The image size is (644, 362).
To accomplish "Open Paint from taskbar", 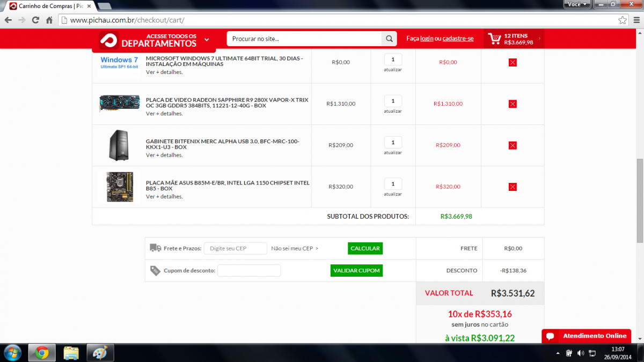I will point(100,353).
